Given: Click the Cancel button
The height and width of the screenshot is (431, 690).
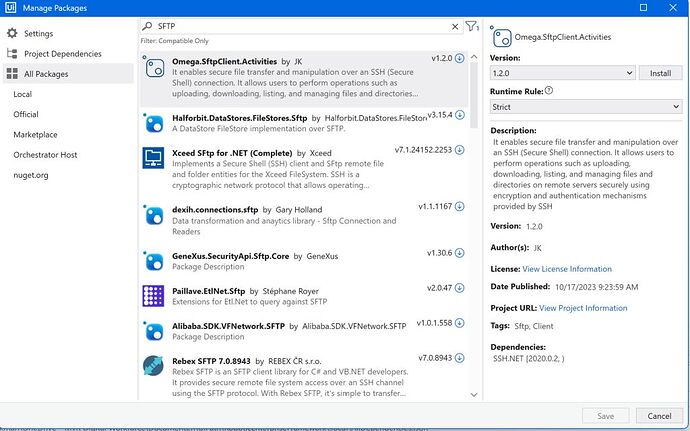Looking at the screenshot, I should (659, 416).
